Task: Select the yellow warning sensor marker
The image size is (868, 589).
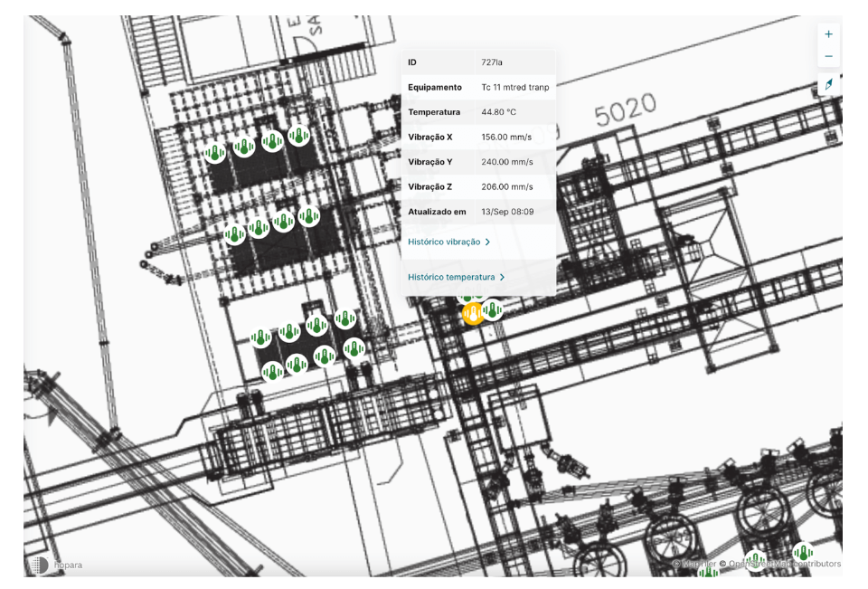Action: (472, 314)
